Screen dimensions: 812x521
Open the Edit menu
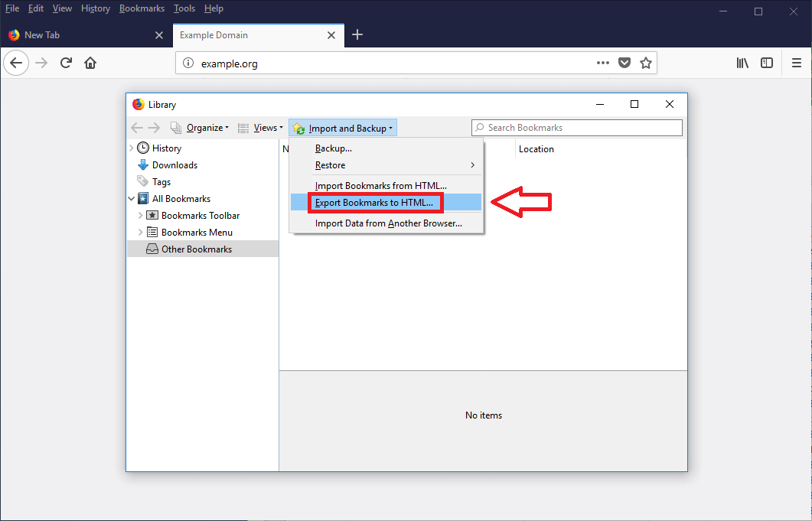coord(36,8)
